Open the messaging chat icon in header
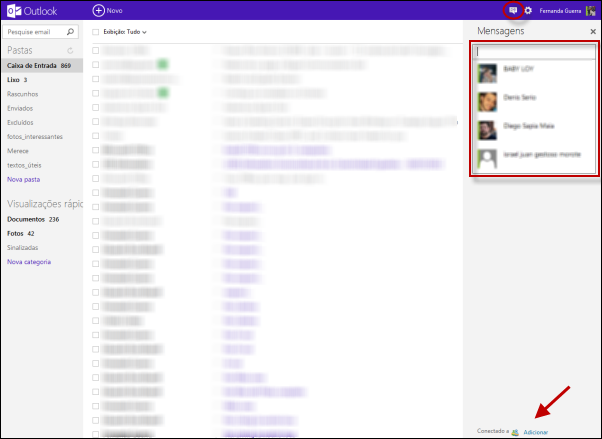 513,10
